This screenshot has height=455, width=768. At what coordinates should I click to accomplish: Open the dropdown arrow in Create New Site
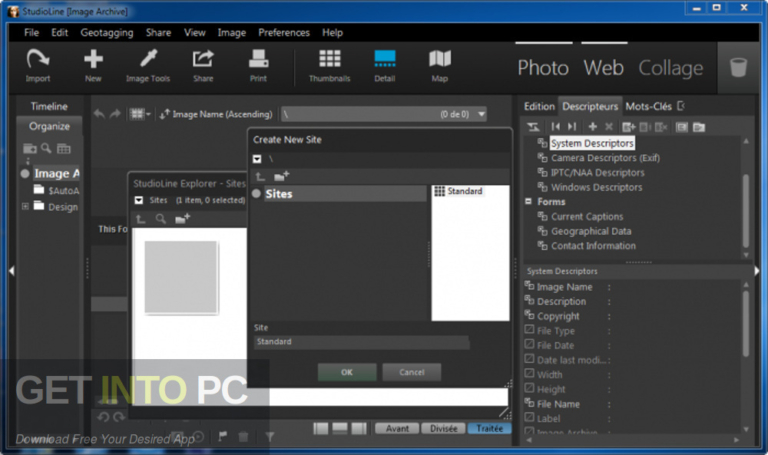(257, 159)
